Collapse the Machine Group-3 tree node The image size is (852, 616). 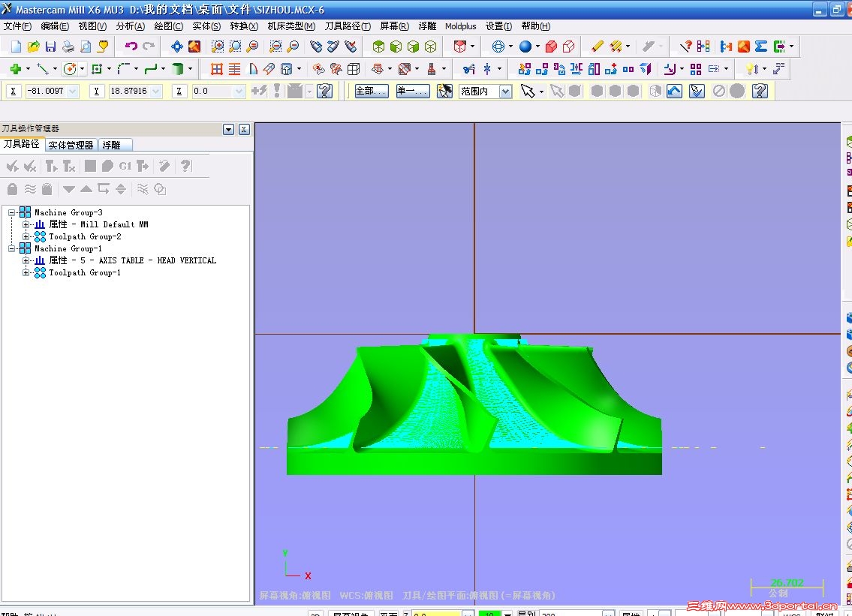(11, 213)
